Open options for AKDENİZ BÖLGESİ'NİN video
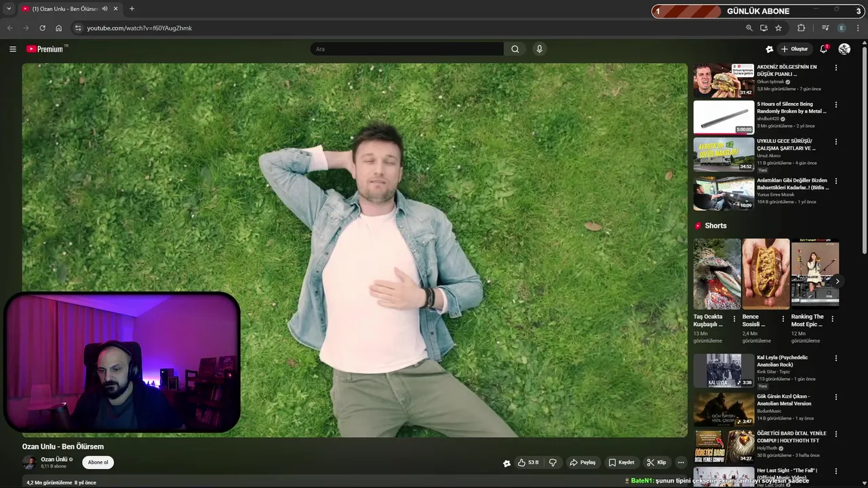 [x=835, y=68]
